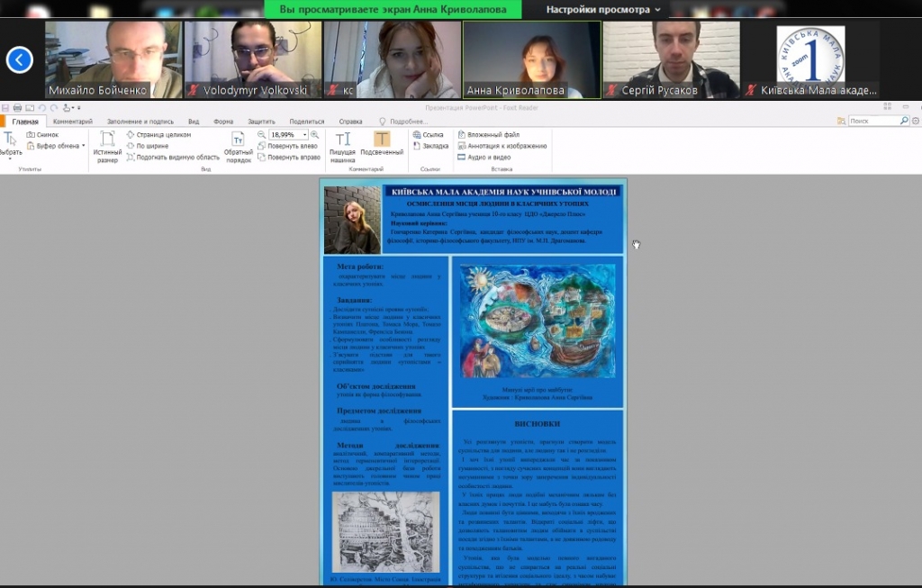This screenshot has height=588, width=922.
Task: Click the Аудио и видео tool
Action: pos(484,157)
